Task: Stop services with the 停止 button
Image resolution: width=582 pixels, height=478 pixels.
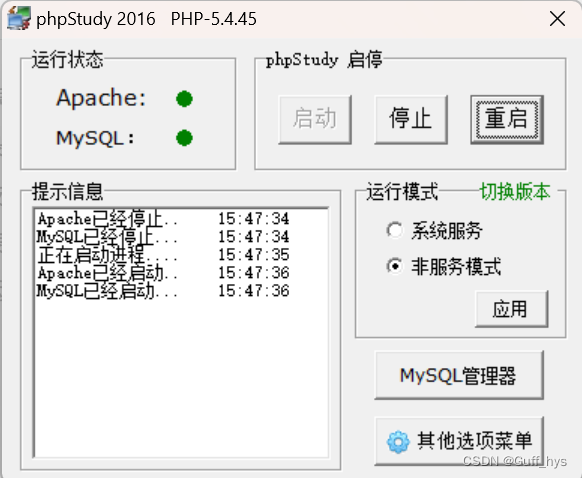Action: click(x=411, y=119)
